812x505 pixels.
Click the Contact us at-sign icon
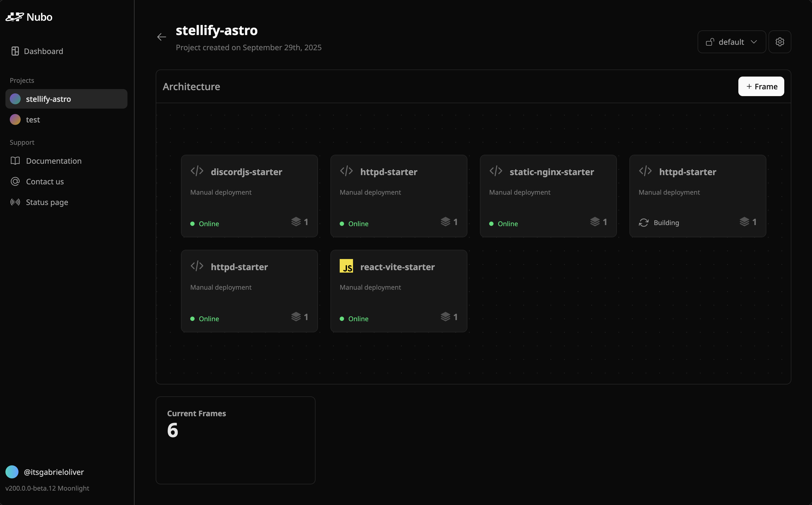pos(15,181)
